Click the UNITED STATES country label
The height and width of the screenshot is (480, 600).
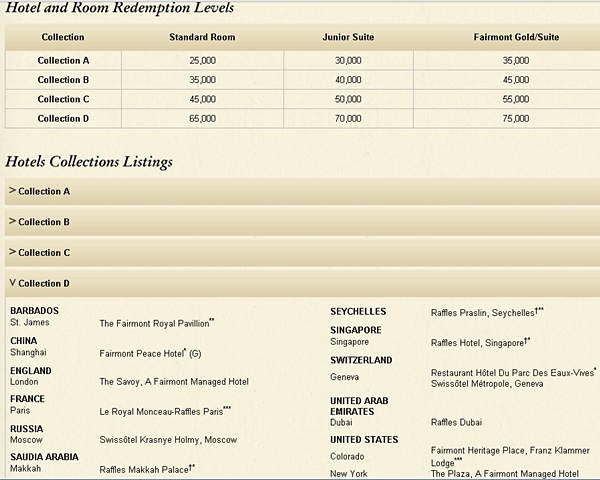click(x=364, y=440)
